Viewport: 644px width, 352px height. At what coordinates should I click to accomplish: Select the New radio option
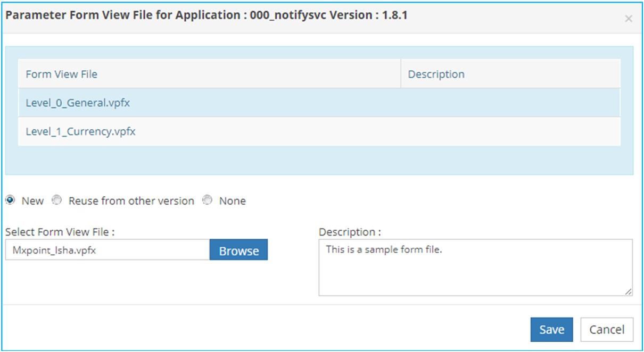tap(10, 200)
